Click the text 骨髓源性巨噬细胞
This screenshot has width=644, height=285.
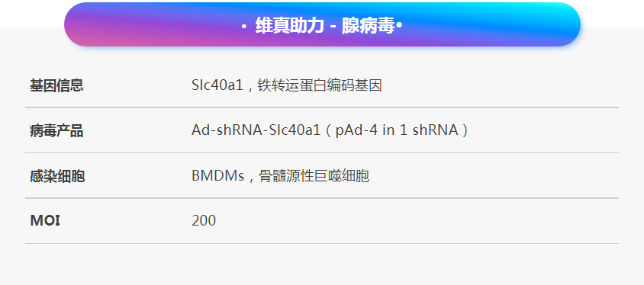314,176
